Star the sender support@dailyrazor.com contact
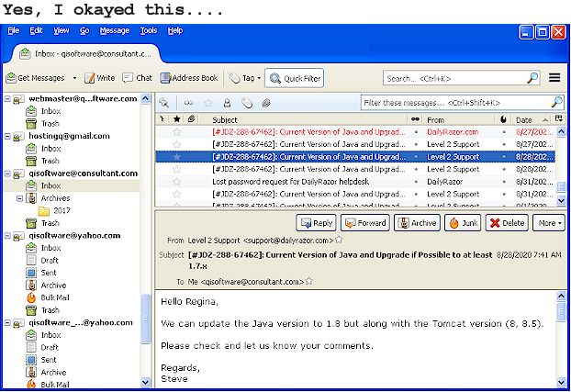The image size is (571, 392). point(339,240)
